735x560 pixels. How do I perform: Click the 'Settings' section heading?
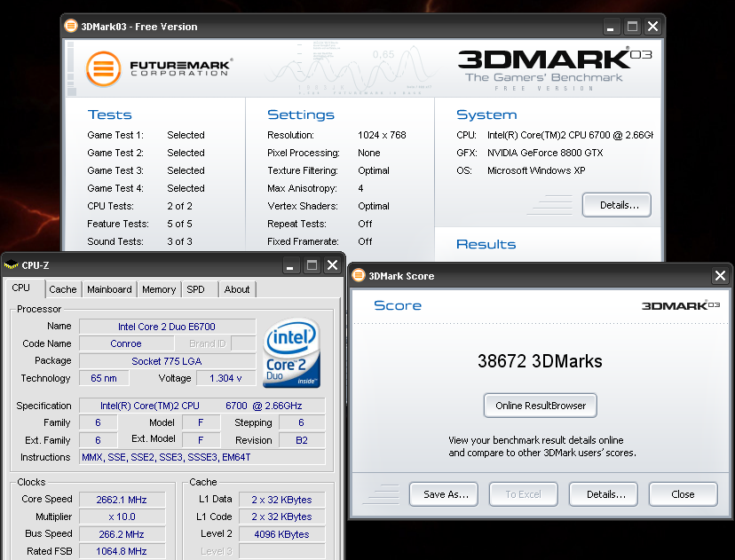(301, 114)
